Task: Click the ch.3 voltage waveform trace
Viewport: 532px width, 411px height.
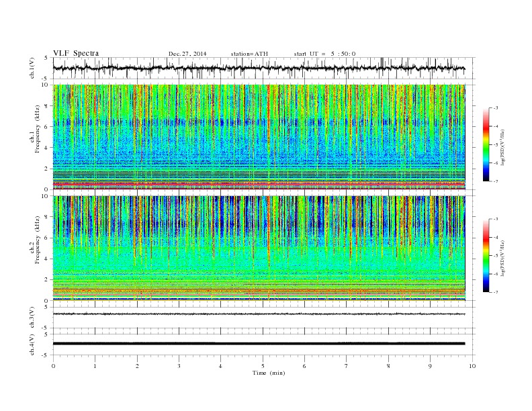Action: tap(259, 314)
